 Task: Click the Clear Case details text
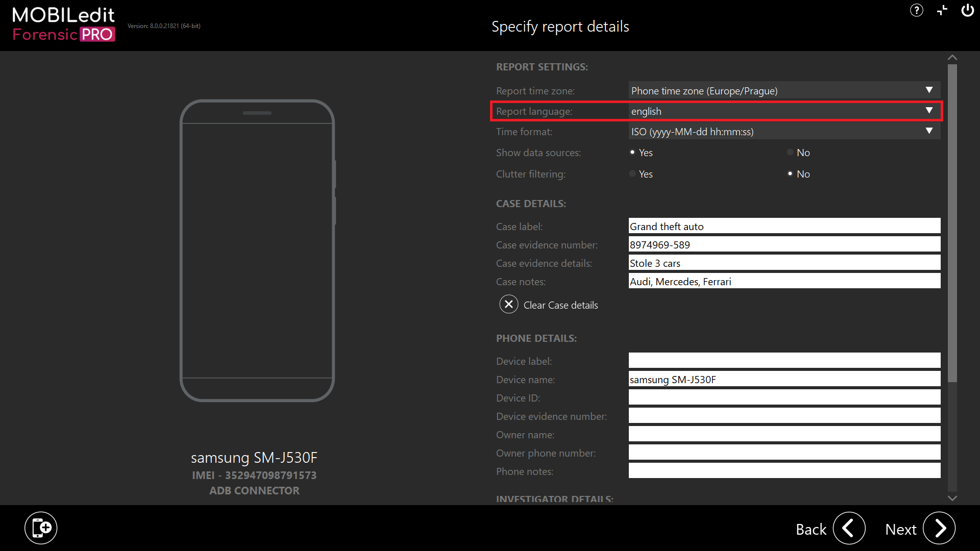[x=560, y=305]
